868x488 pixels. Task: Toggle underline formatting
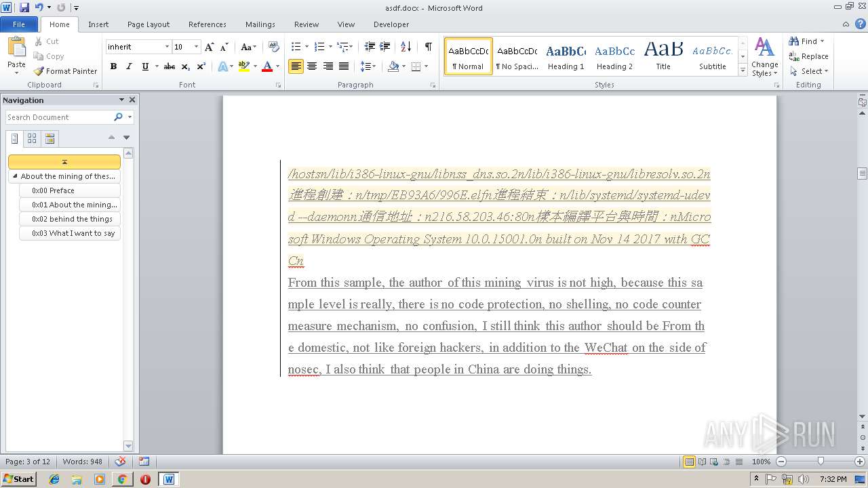click(144, 66)
